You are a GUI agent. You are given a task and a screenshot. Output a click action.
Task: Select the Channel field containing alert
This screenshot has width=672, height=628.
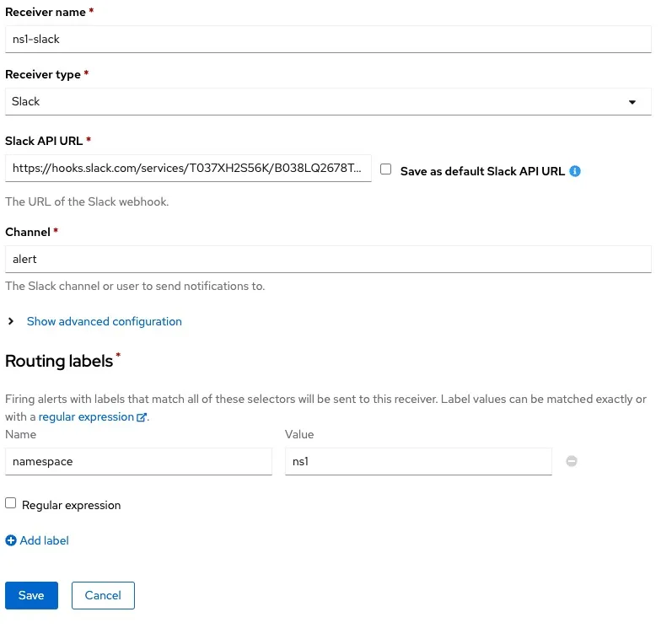click(x=327, y=259)
